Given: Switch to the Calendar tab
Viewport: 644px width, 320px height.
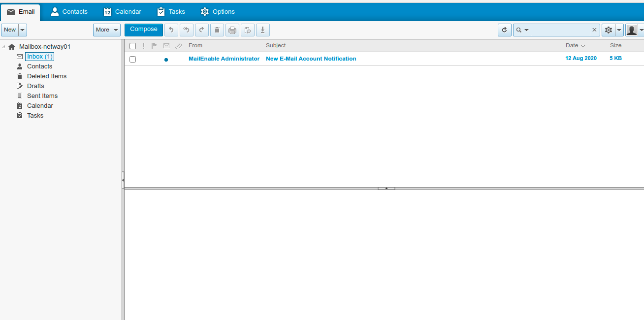Looking at the screenshot, I should tap(122, 11).
